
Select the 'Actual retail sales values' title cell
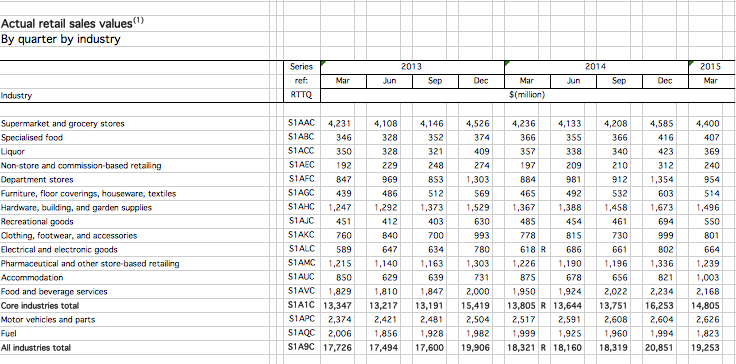(72, 23)
